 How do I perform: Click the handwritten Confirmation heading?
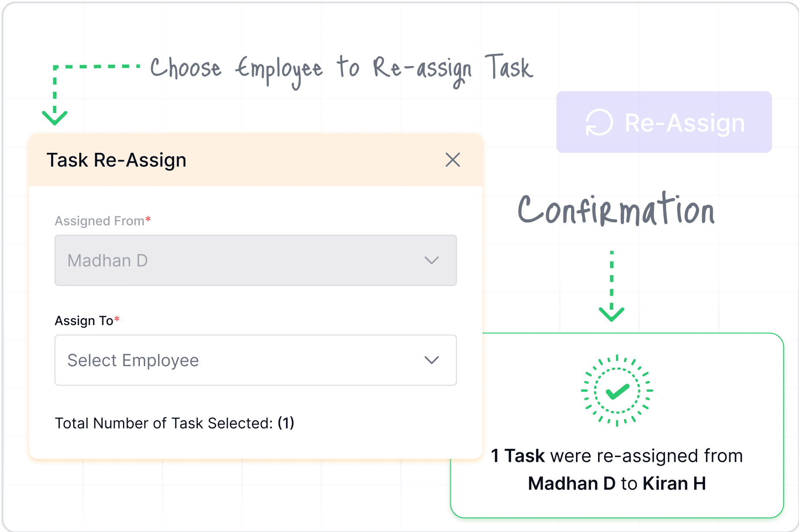pyautogui.click(x=616, y=210)
